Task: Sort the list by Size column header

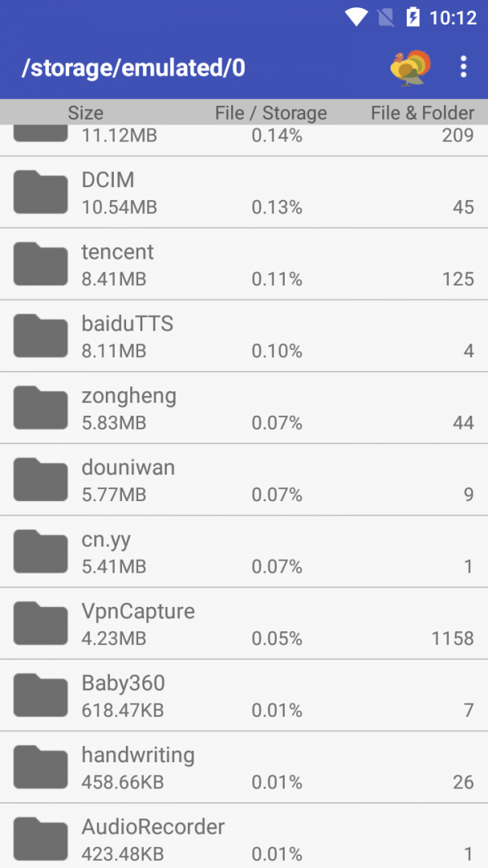Action: coord(85,113)
